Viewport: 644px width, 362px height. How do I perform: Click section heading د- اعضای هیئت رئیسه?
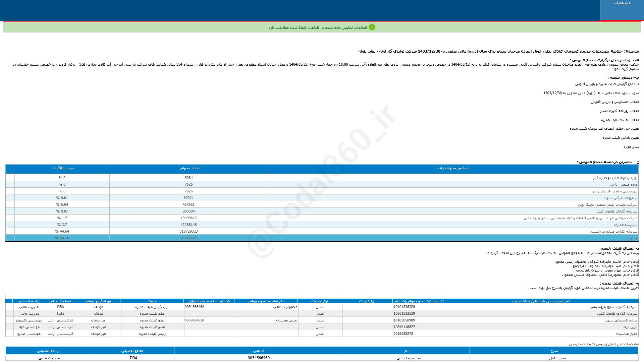[619, 248]
